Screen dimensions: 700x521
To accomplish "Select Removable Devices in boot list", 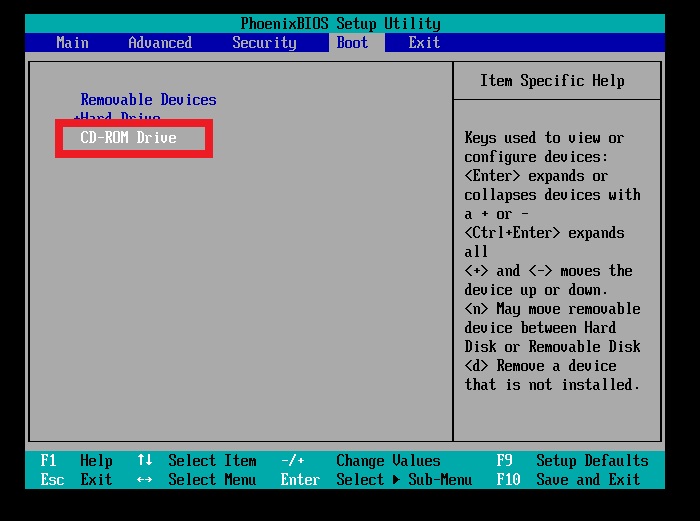I will coord(148,100).
